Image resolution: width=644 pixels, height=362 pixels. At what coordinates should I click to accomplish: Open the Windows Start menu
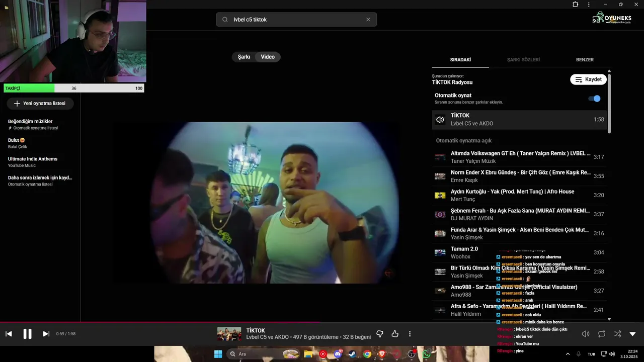point(218,354)
